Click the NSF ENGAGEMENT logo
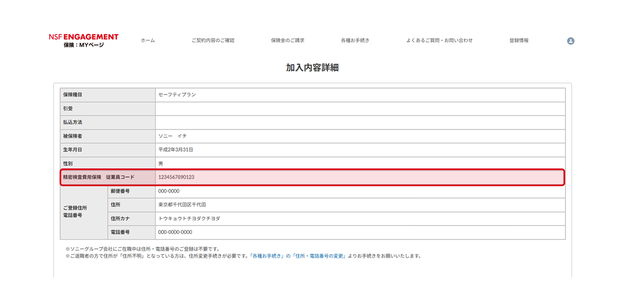 click(x=84, y=40)
